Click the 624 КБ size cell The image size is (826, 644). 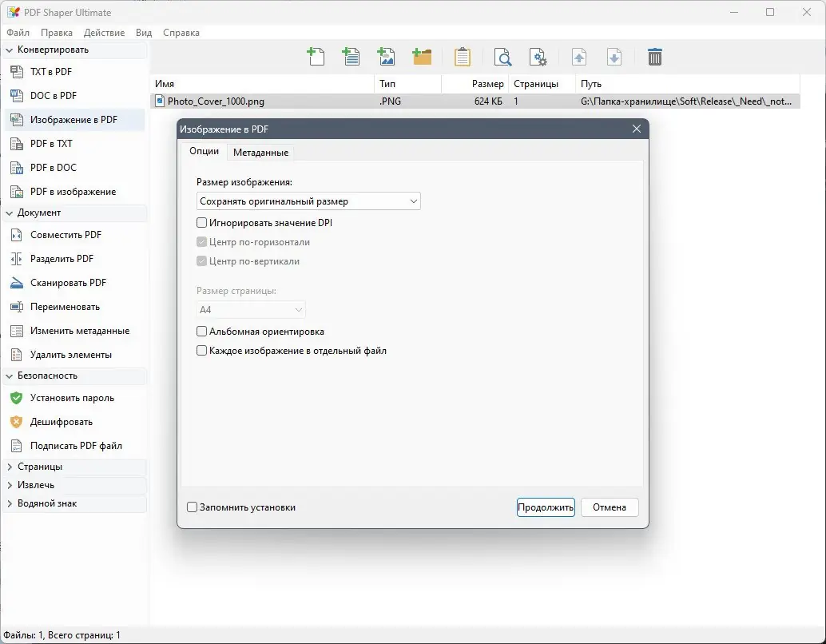[x=488, y=101]
